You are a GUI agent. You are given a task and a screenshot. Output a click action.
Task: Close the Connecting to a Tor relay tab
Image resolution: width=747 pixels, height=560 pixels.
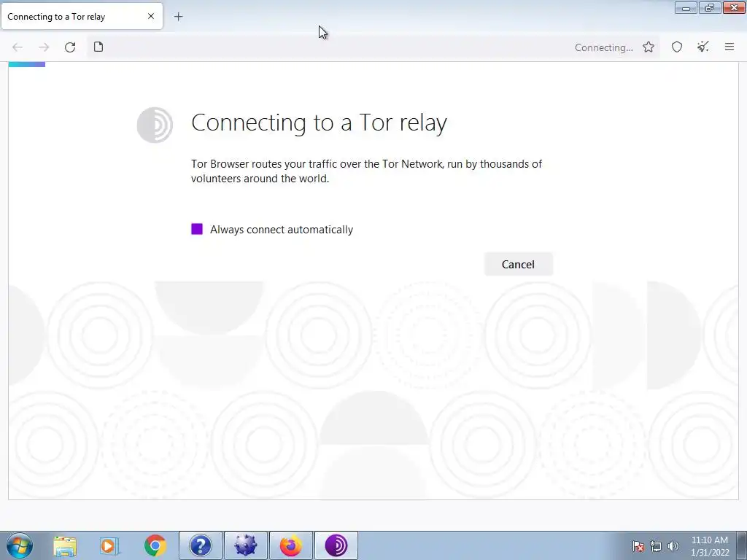click(x=151, y=16)
